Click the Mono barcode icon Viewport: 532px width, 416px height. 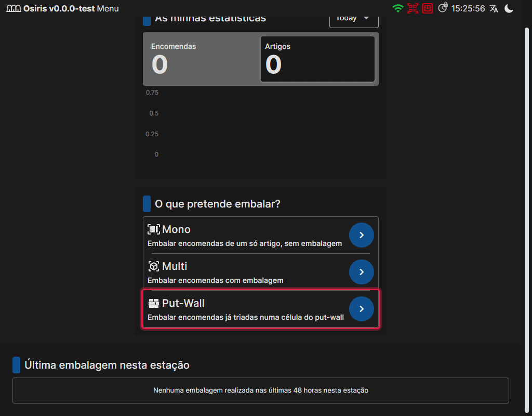(x=153, y=229)
